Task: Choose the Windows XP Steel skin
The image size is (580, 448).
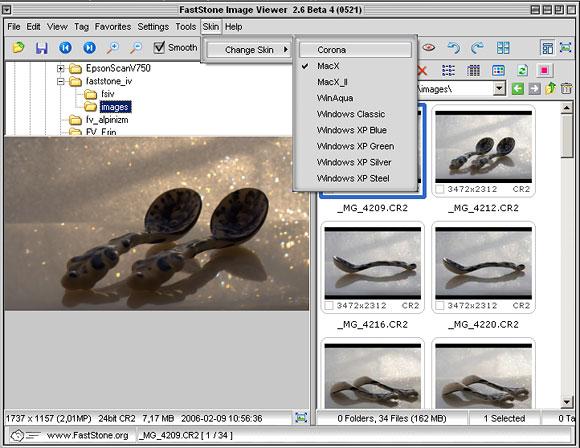Action: (355, 178)
